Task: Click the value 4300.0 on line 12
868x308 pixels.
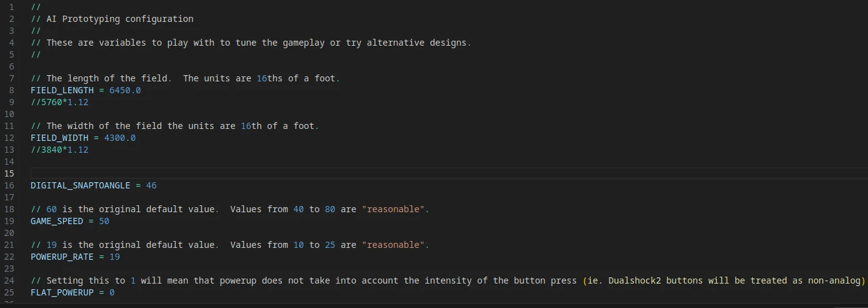Action: pos(120,138)
